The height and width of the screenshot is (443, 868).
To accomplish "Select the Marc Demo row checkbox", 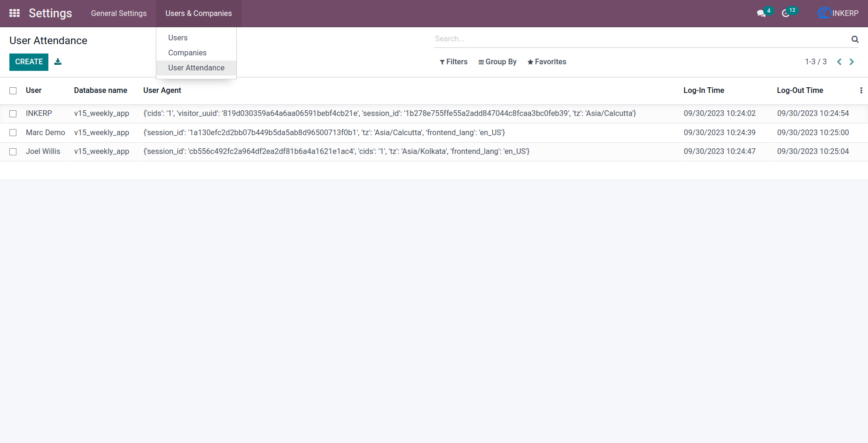I will pyautogui.click(x=13, y=133).
